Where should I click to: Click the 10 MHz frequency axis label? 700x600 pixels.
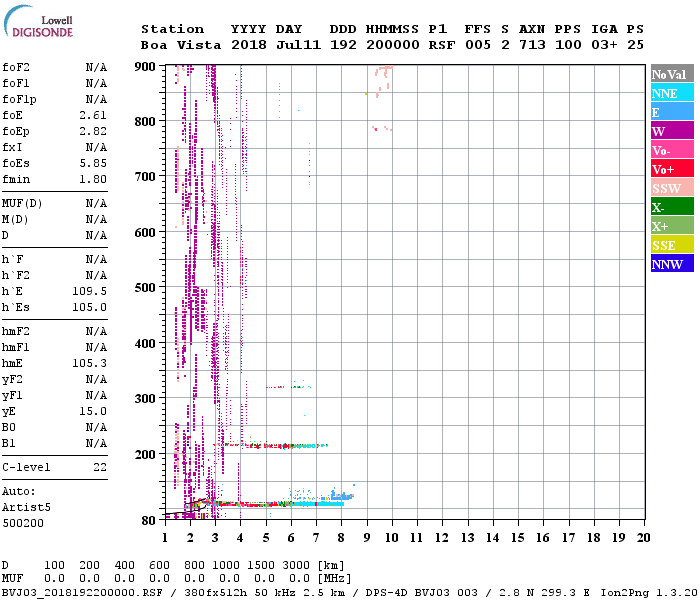392,538
